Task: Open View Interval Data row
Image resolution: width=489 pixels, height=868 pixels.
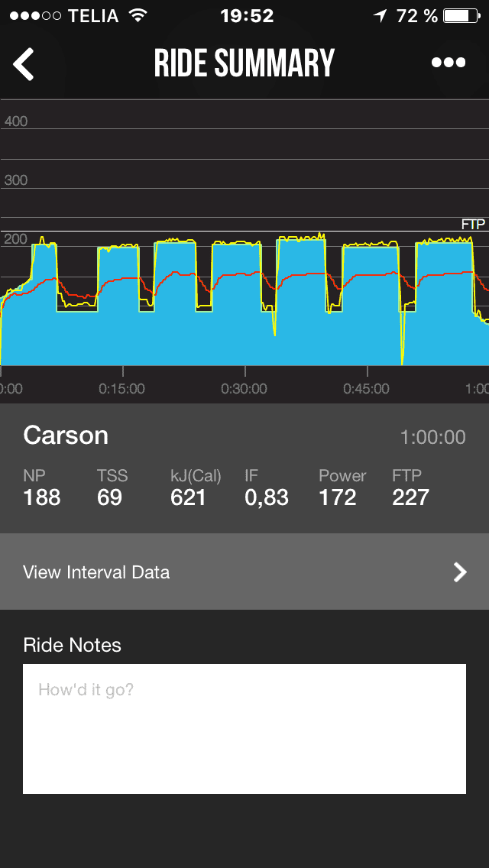Action: coord(244,572)
